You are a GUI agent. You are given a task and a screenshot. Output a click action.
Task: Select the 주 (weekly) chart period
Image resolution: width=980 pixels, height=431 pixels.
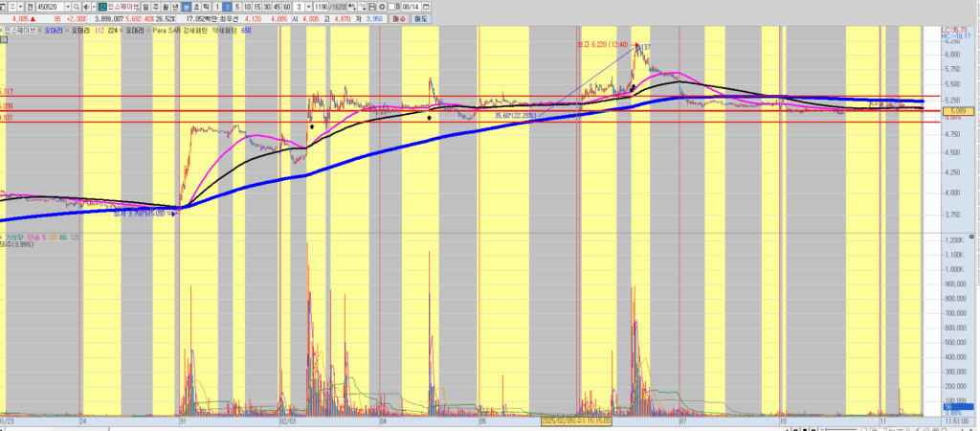click(x=156, y=7)
